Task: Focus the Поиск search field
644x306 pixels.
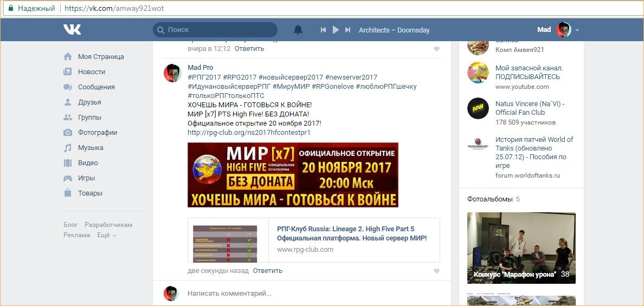Action: tap(215, 30)
